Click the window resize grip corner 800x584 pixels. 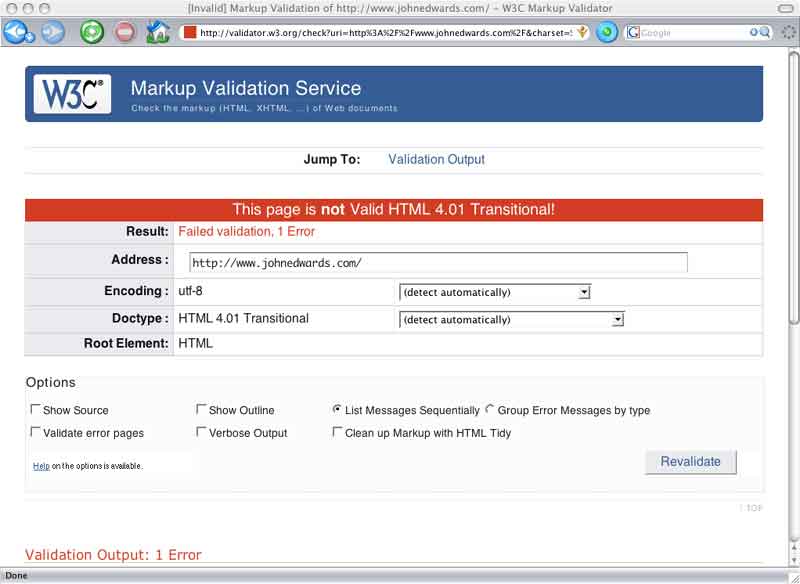click(794, 577)
